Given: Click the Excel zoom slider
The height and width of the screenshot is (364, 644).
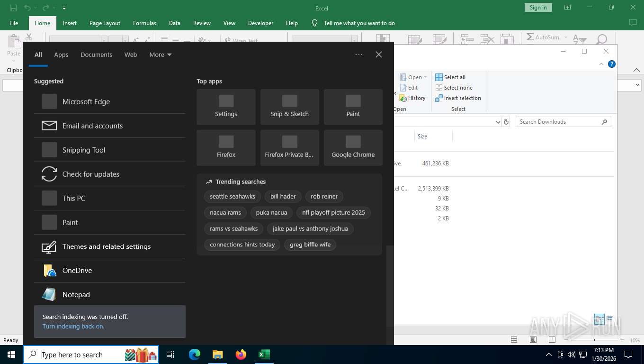Looking at the screenshot, I should coord(594,340).
